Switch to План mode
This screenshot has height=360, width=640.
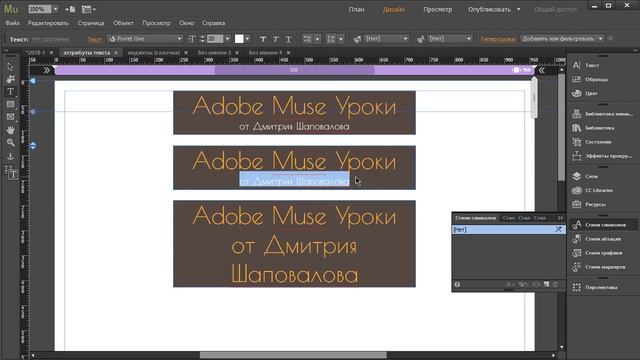356,9
